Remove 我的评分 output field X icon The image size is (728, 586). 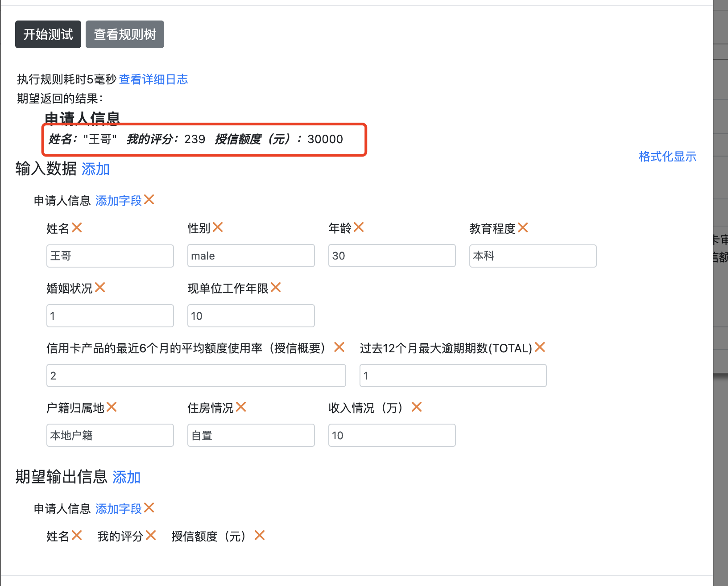151,535
